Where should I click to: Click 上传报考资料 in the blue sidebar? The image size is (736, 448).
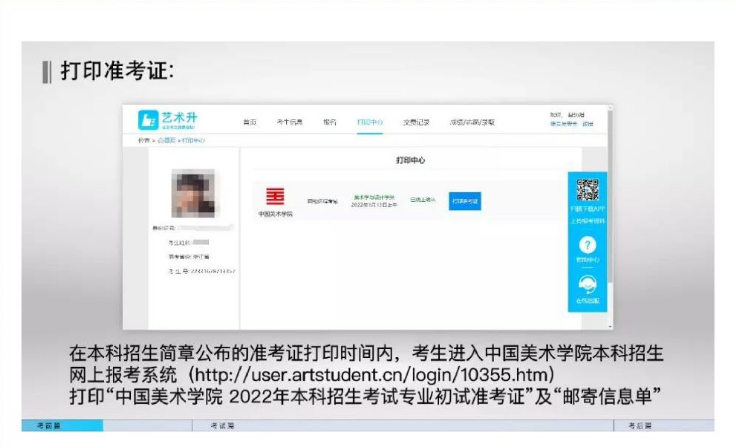click(588, 220)
